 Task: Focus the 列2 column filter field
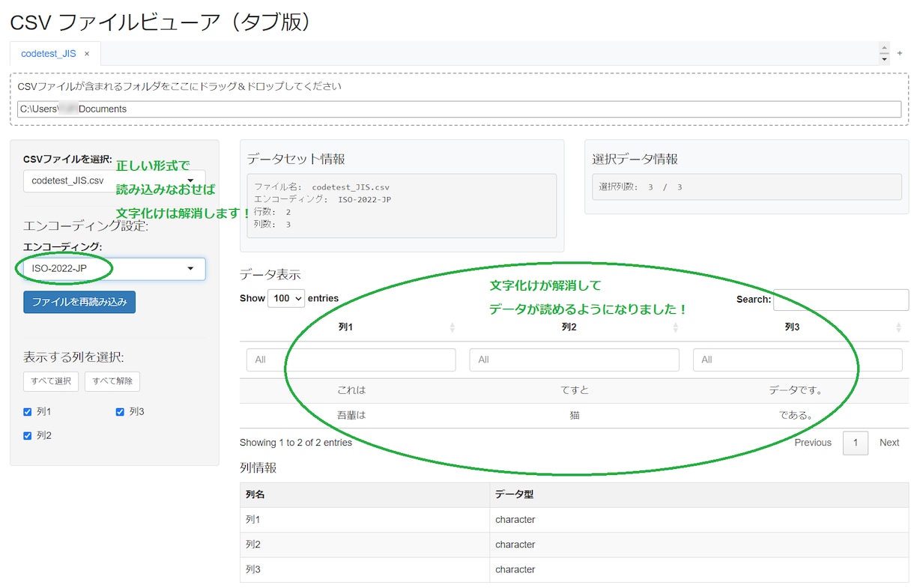point(575,360)
